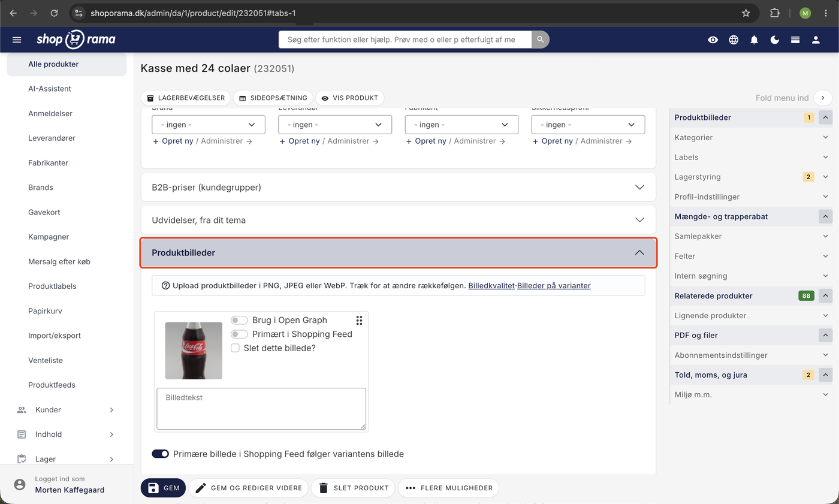The image size is (839, 504).
Task: Expand Udvidelser, fra dit tema section
Action: [x=398, y=220]
